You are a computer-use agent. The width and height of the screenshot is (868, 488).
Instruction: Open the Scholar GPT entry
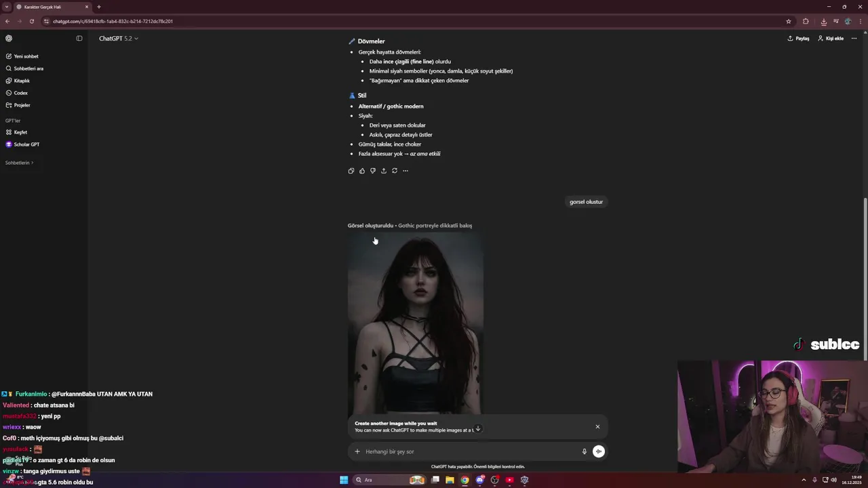click(26, 144)
